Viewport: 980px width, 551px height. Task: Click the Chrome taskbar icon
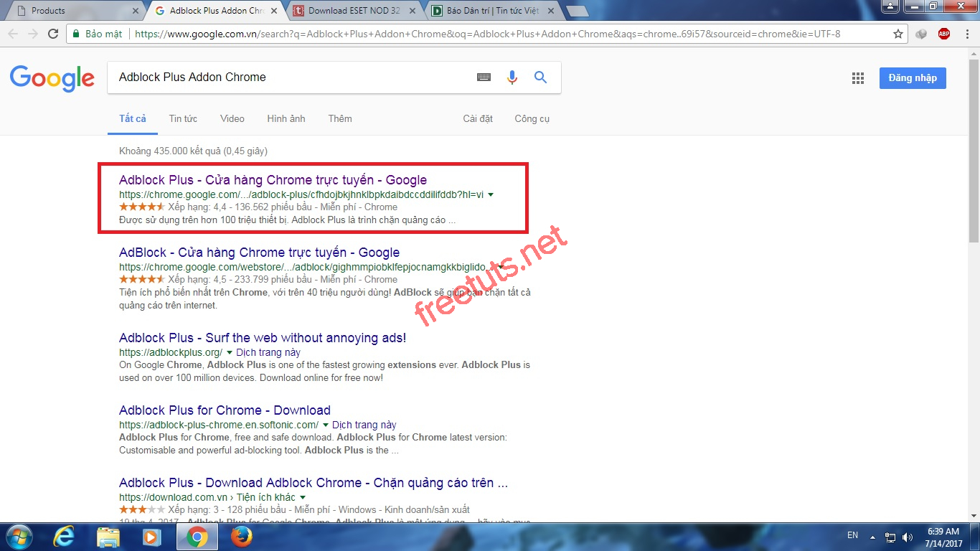[197, 537]
